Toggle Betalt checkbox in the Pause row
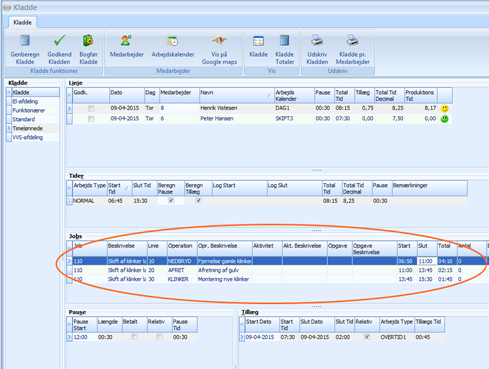The width and height of the screenshot is (489, 369). coord(134,337)
